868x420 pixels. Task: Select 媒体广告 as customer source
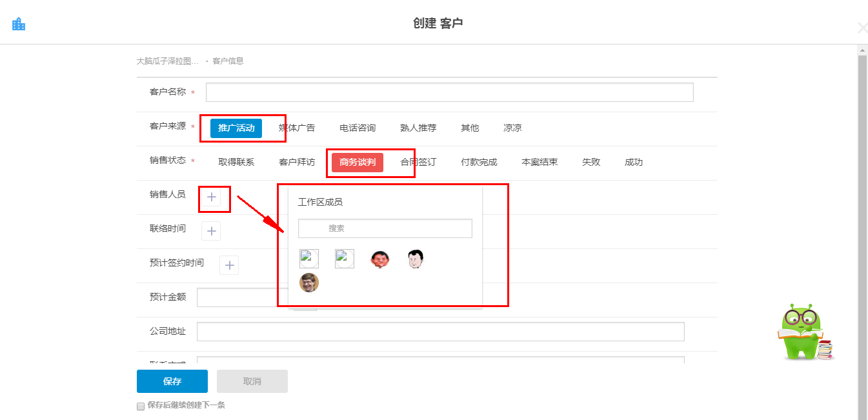pos(297,128)
